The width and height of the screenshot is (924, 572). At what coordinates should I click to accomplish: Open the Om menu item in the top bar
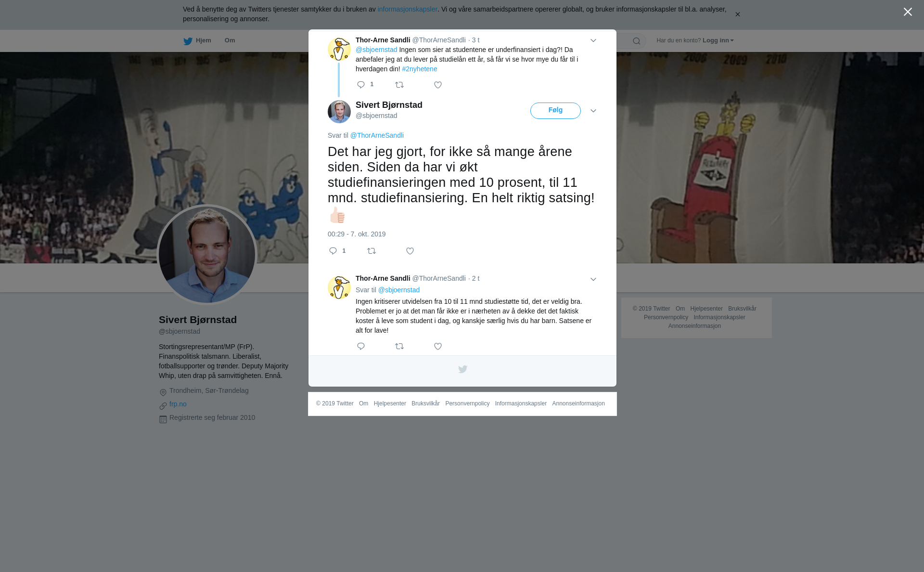pos(230,40)
